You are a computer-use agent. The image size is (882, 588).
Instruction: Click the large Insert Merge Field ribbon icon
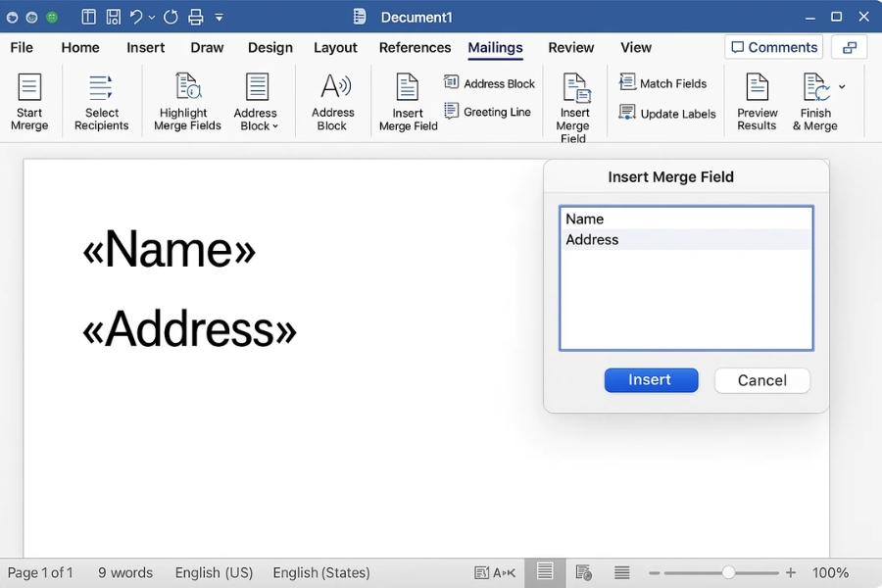click(x=574, y=101)
